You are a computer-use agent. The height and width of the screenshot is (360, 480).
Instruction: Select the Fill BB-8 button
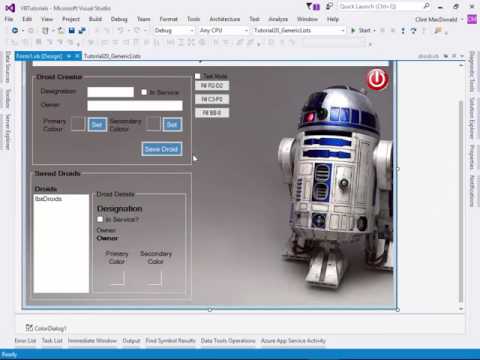click(212, 113)
